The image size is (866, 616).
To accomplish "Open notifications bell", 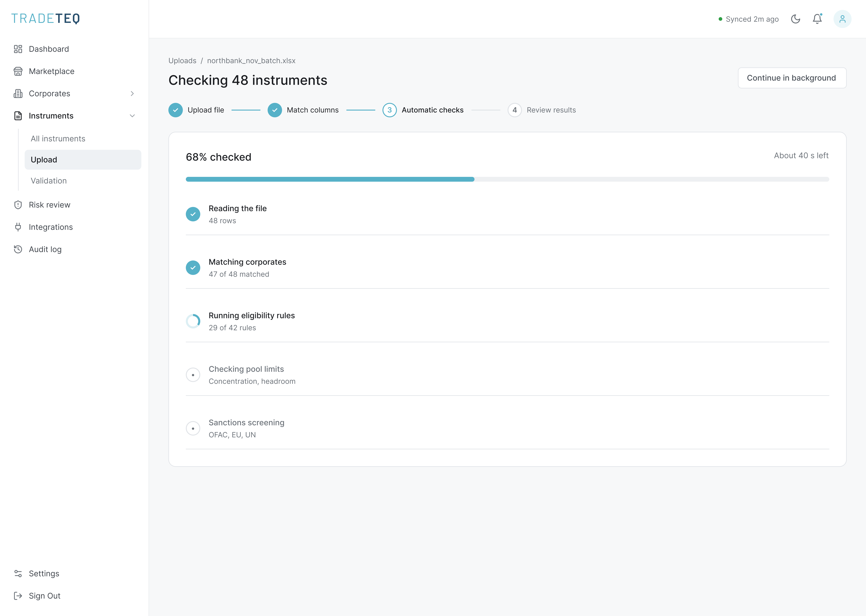I will point(817,19).
